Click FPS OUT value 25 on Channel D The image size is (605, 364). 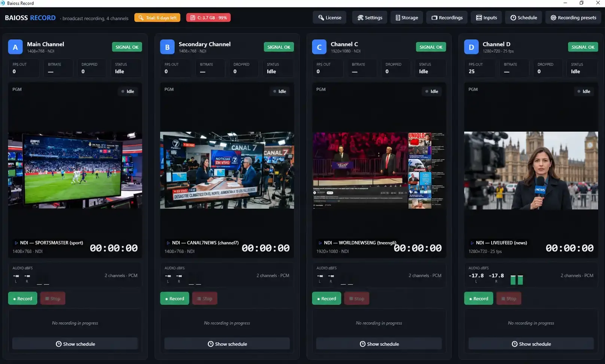(x=472, y=71)
